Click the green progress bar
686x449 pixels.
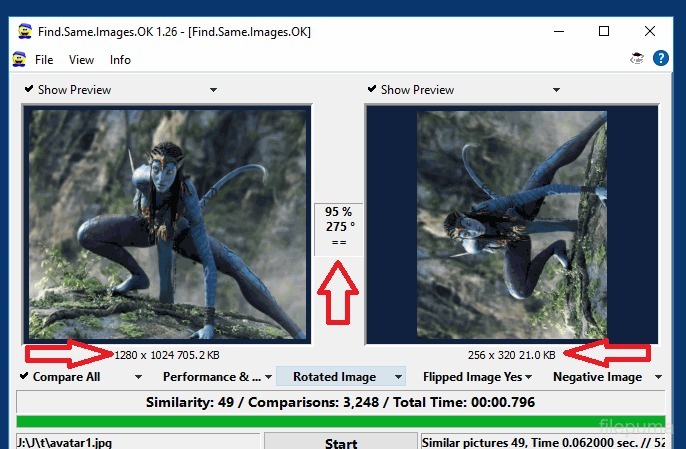[342, 421]
